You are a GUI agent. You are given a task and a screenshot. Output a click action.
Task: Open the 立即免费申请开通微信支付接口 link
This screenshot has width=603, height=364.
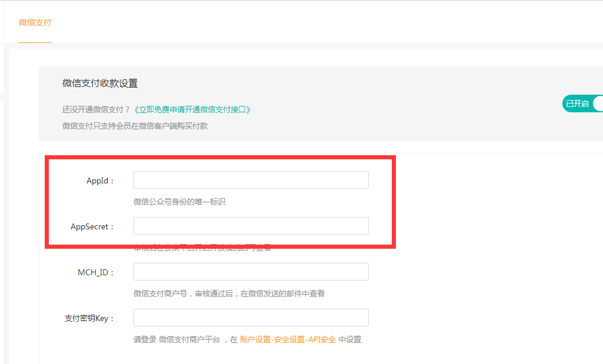(192, 109)
